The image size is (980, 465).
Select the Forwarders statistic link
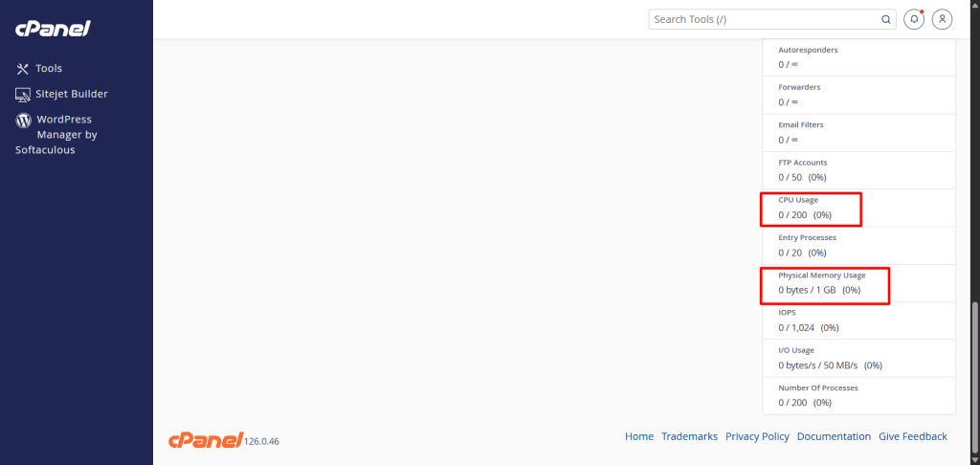[x=799, y=87]
